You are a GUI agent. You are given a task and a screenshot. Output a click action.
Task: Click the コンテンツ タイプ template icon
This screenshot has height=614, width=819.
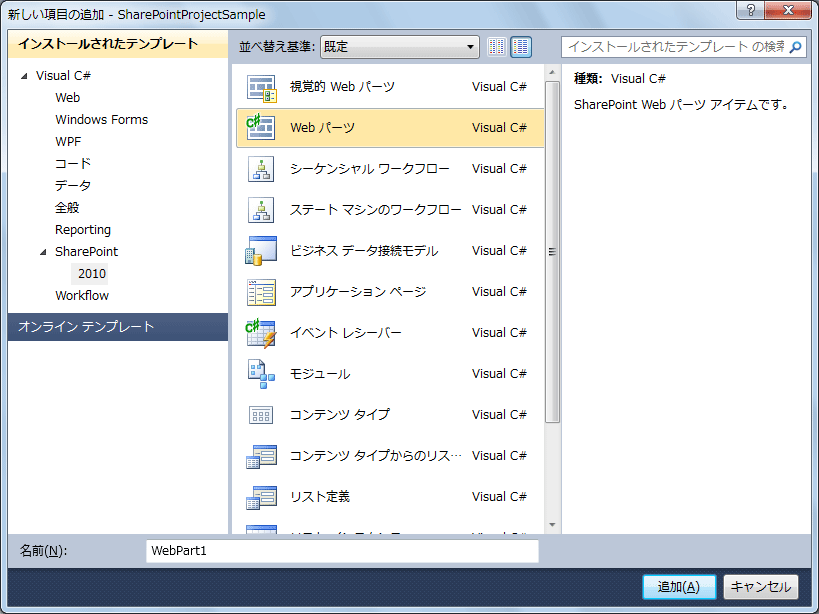coord(261,415)
